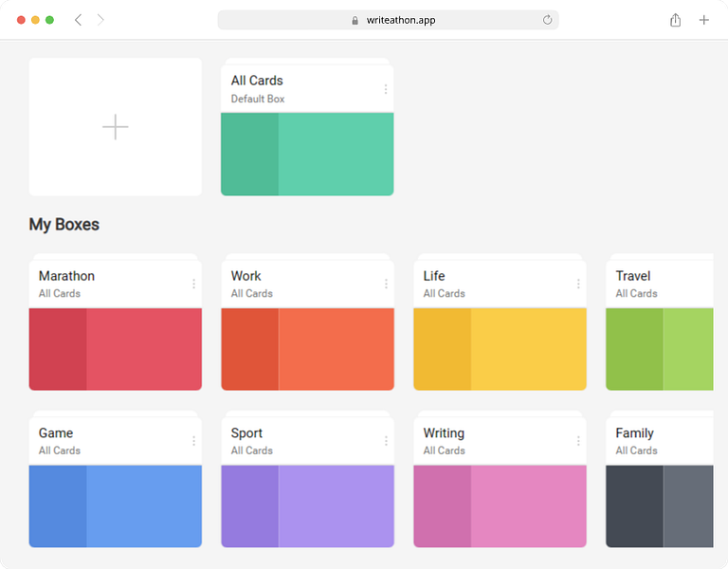Select the green All Cards default box cover
728x569 pixels.
click(307, 154)
